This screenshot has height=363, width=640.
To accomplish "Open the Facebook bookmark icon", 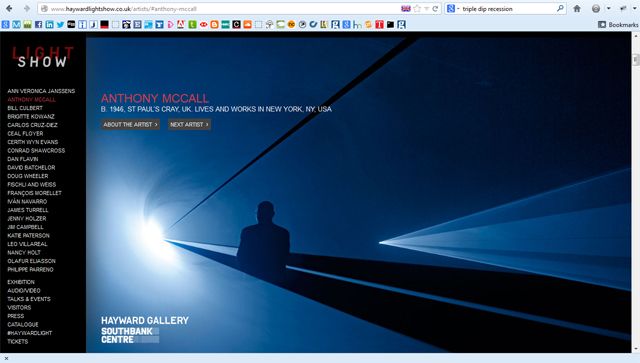I will pos(38,24).
